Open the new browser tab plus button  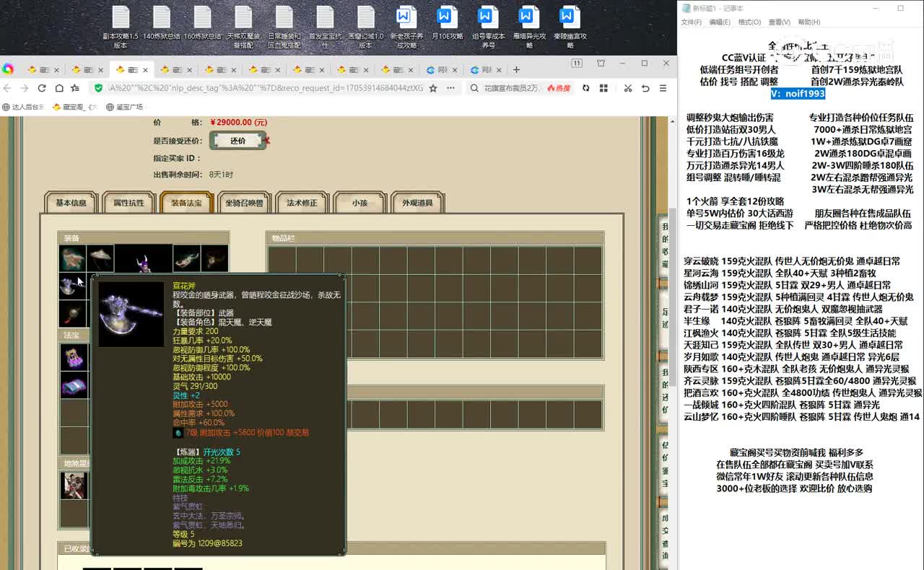515,70
